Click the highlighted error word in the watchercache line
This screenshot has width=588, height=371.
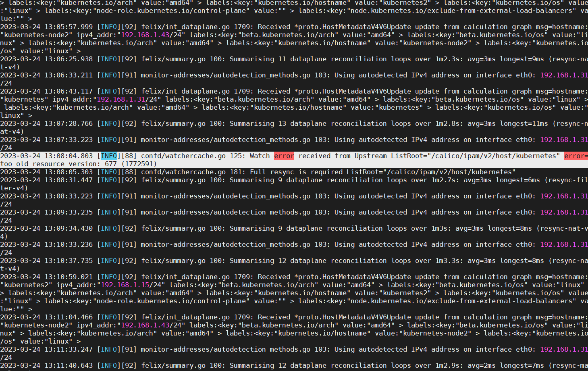tap(284, 156)
